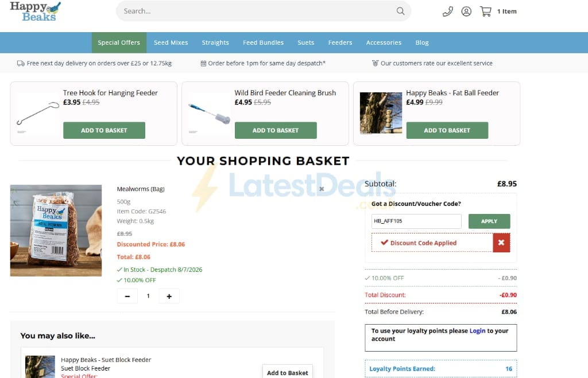588x378 pixels.
Task: Open the user account icon
Action: [466, 11]
